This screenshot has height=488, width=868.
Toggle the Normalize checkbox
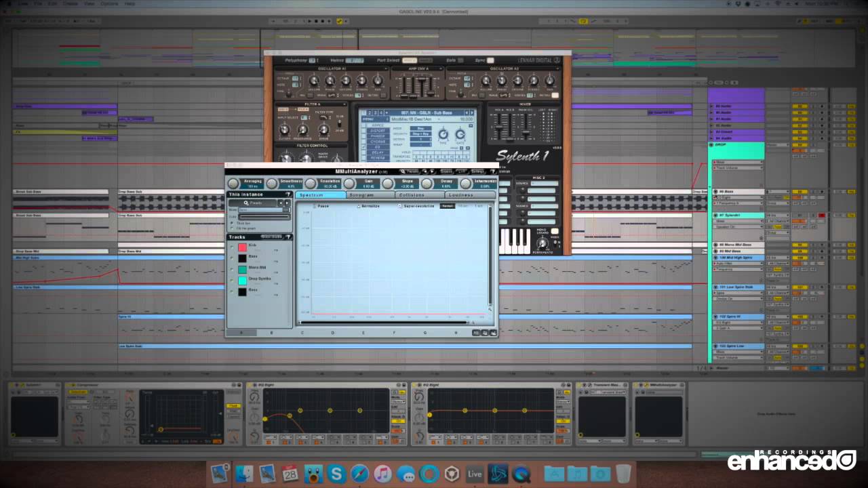coord(359,206)
